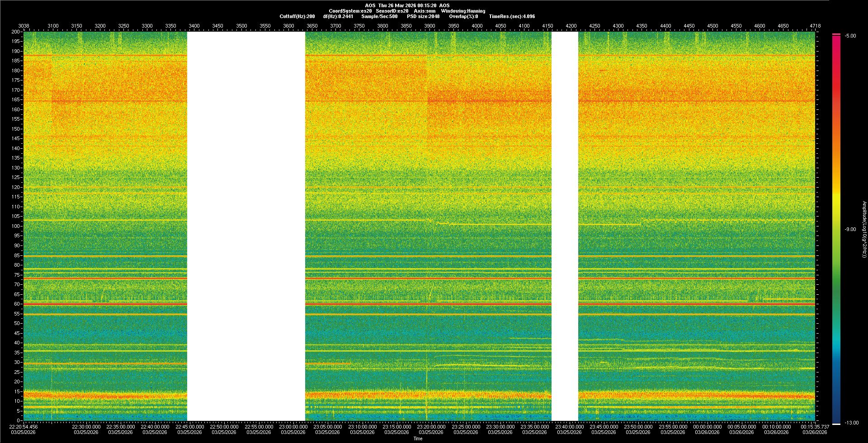Click the 22:30:00.000 time axis label
The height and width of the screenshot is (443, 868).
(x=86, y=426)
